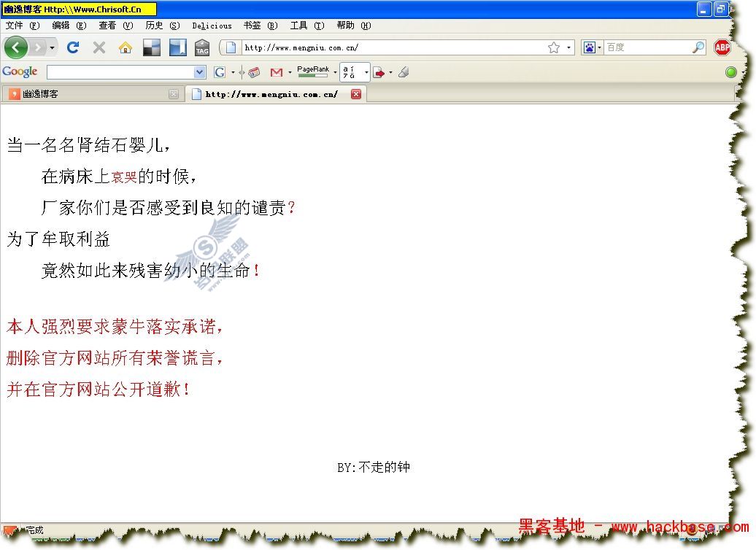Image resolution: width=756 pixels, height=550 pixels.
Task: Open the blue Delicious bookmarks sidebar icon
Action: [x=178, y=47]
